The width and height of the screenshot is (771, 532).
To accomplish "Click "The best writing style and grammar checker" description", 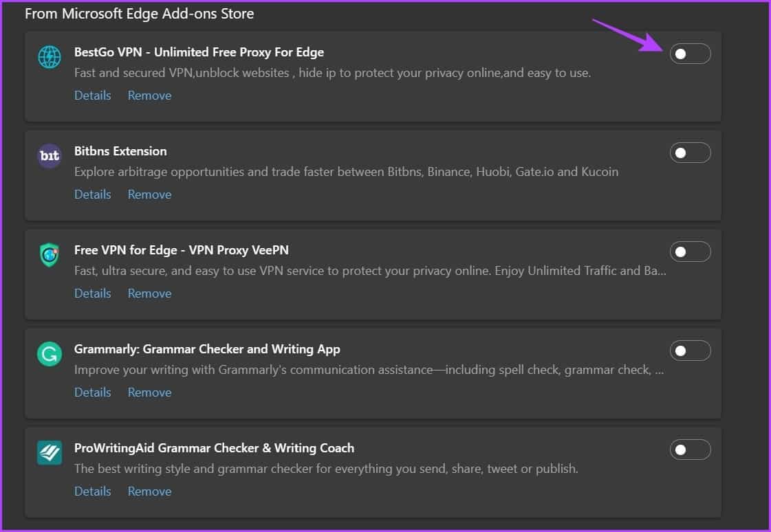I will [x=326, y=469].
